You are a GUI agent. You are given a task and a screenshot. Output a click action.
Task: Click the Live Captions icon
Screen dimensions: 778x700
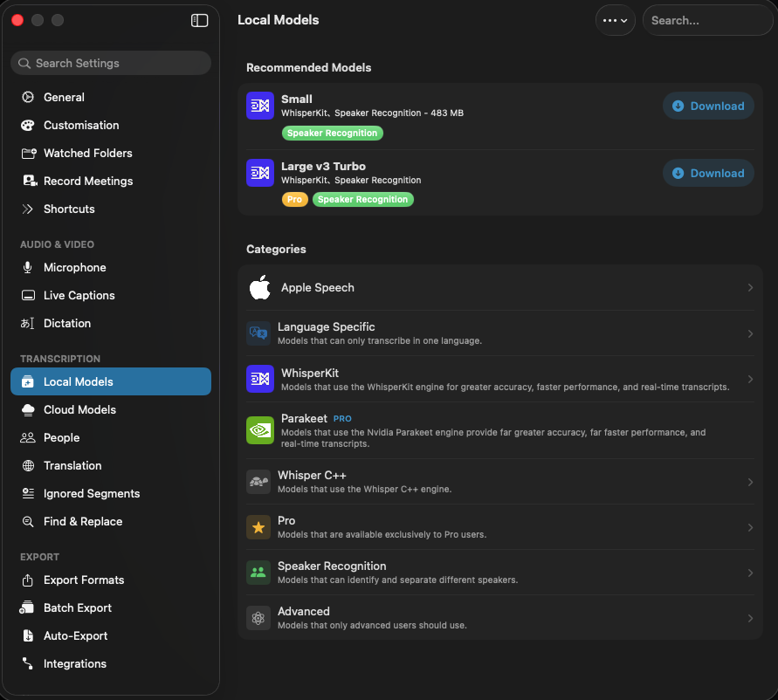click(28, 295)
